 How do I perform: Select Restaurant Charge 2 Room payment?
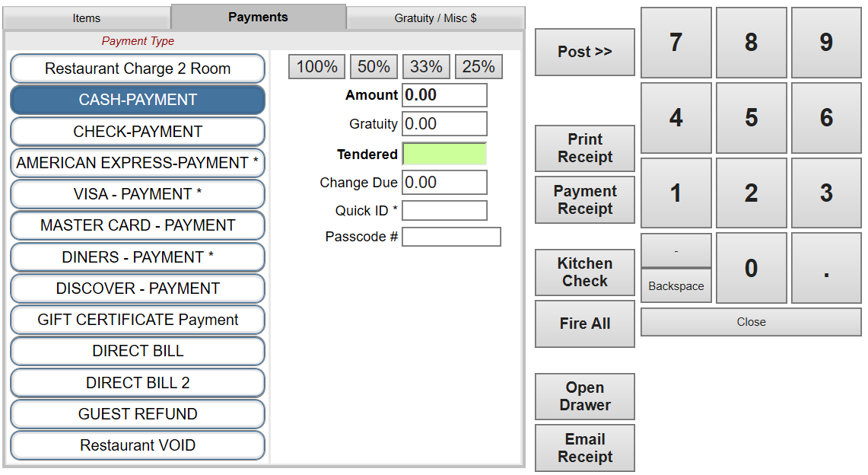(x=138, y=69)
